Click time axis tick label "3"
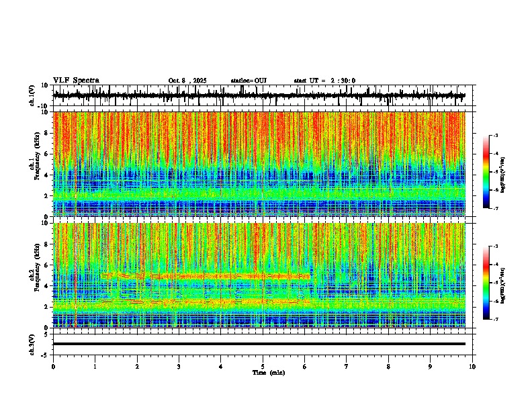Screen dimensions: 532x411 tap(179, 367)
